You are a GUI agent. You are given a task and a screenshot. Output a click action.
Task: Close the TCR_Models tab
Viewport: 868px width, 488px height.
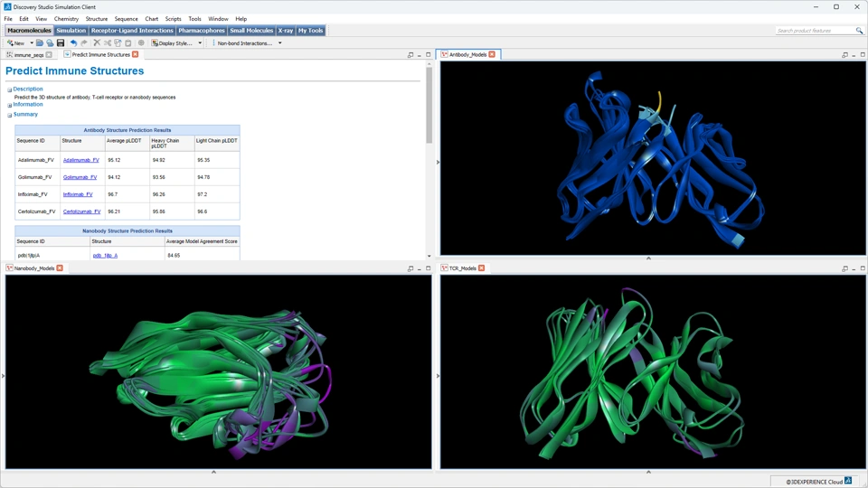[482, 267]
